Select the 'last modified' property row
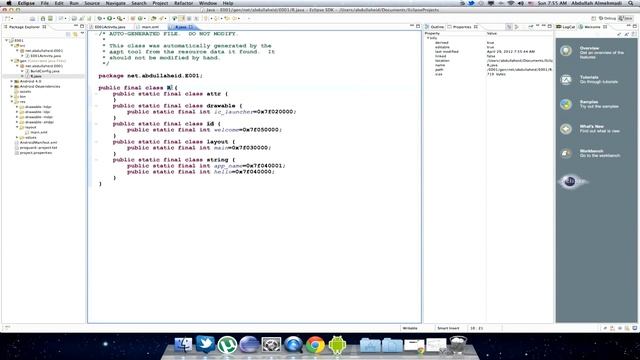The image size is (640, 360). click(x=488, y=52)
